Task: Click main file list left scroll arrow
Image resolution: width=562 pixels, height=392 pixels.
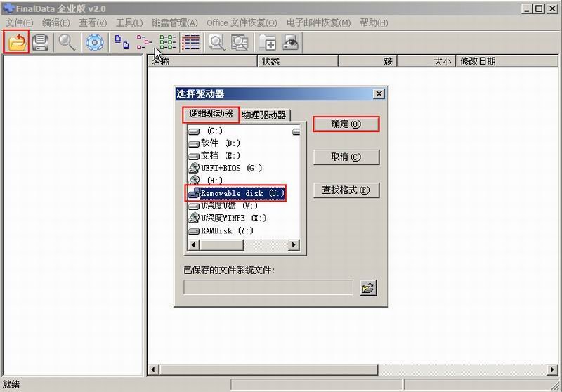Action: pyautogui.click(x=153, y=370)
